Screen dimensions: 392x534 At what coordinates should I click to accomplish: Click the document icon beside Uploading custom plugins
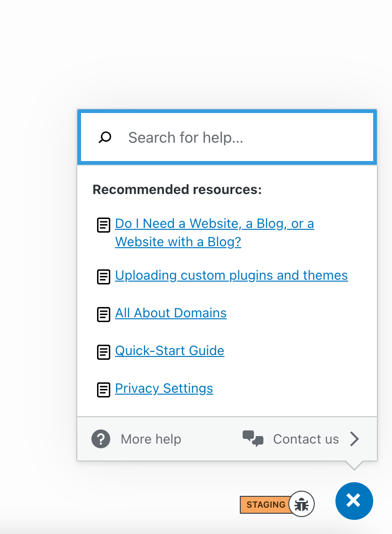[104, 276]
